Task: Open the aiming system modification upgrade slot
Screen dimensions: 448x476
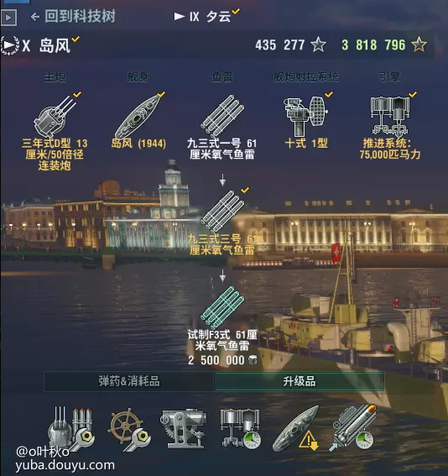Action: (184, 428)
